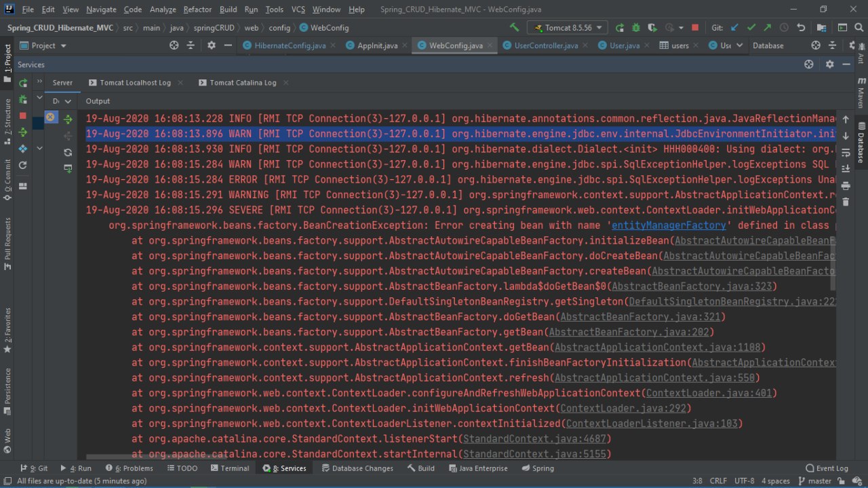Screen dimensions: 868x488
Task: Open Search Everywhere magnifier icon
Action: click(x=860, y=28)
